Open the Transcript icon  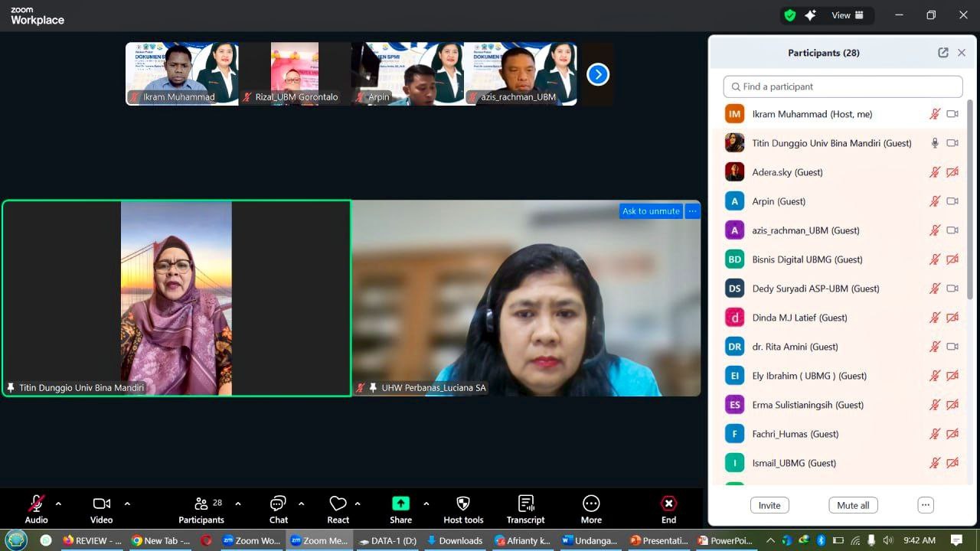point(525,504)
